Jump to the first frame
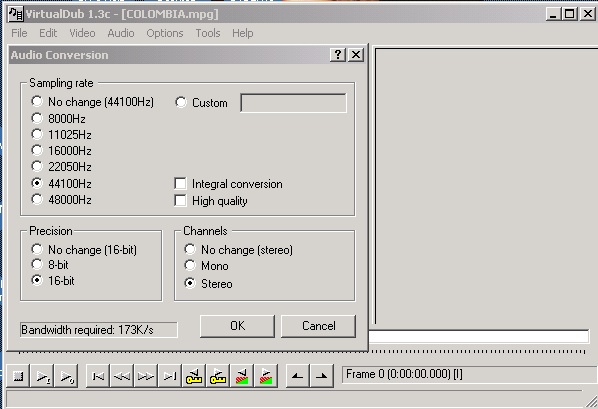 pos(98,377)
